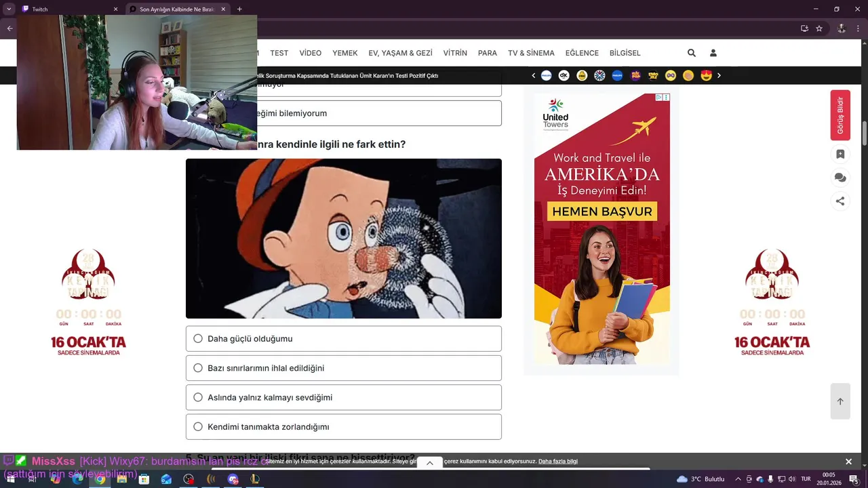868x488 pixels.
Task: Open the ad info icon on United Towers ad
Action: [x=659, y=98]
